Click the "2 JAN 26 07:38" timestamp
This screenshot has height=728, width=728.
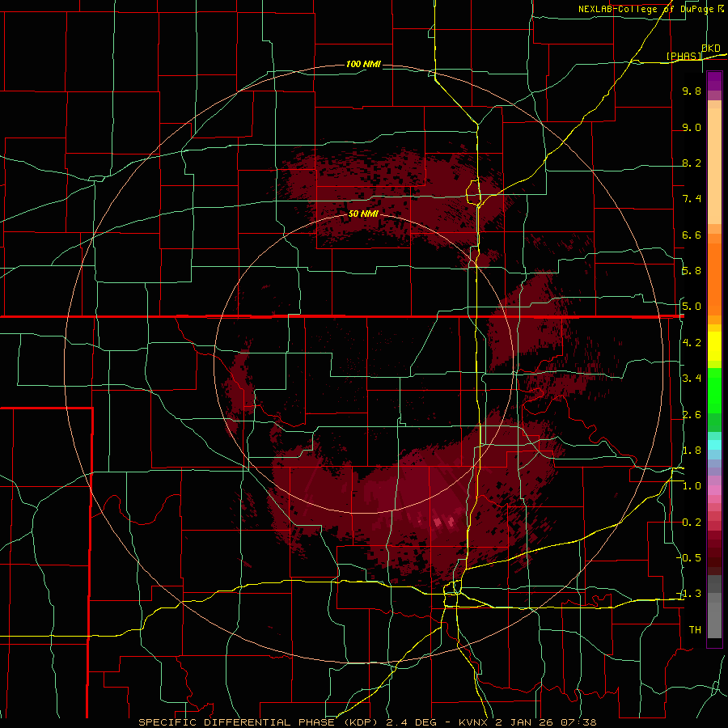(546, 722)
